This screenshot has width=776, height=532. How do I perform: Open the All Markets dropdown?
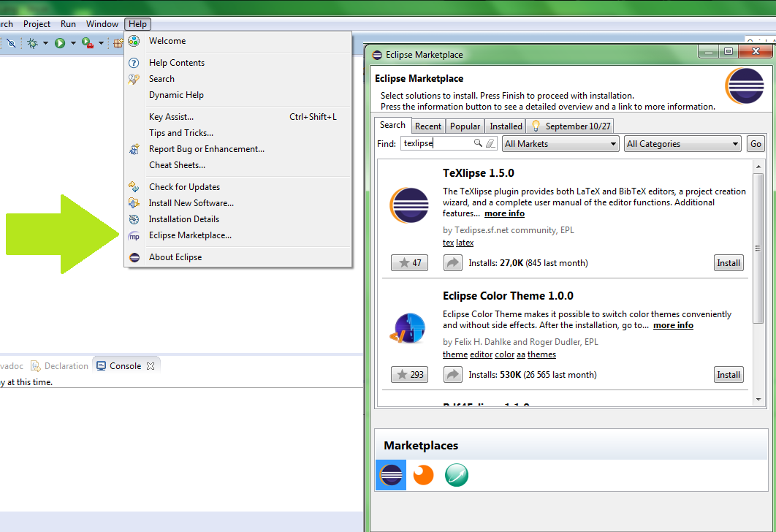560,144
